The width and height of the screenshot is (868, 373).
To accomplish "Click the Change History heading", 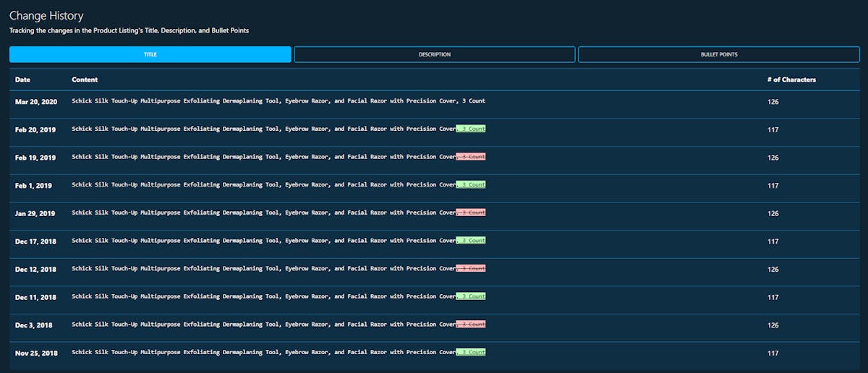I will coord(46,15).
